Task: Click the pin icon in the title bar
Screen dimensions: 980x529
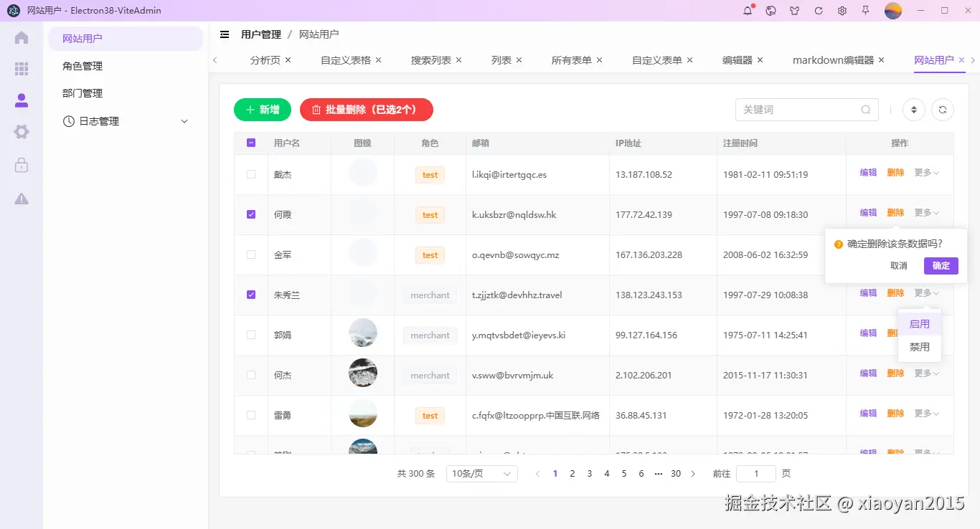Action: (x=866, y=11)
